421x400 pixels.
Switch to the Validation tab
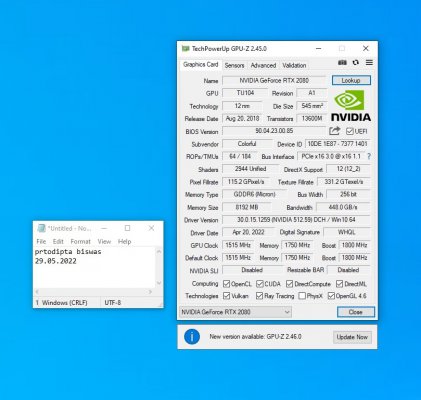pyautogui.click(x=294, y=65)
